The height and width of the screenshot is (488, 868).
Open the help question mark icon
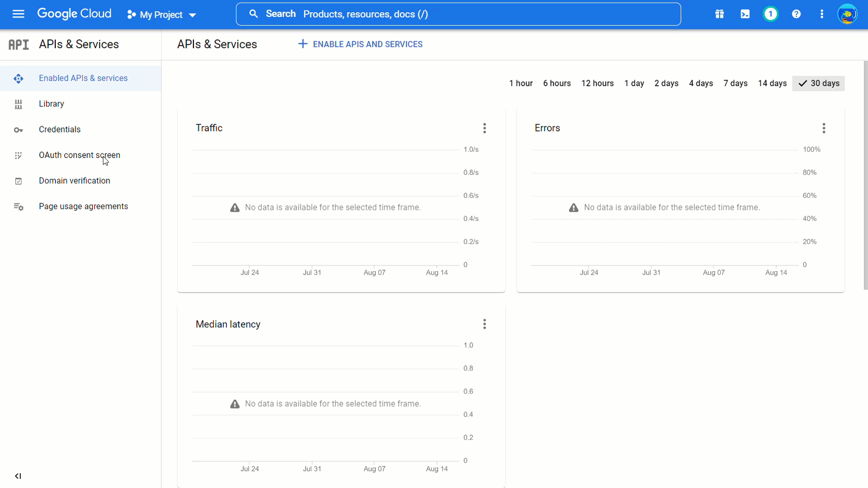(x=796, y=14)
